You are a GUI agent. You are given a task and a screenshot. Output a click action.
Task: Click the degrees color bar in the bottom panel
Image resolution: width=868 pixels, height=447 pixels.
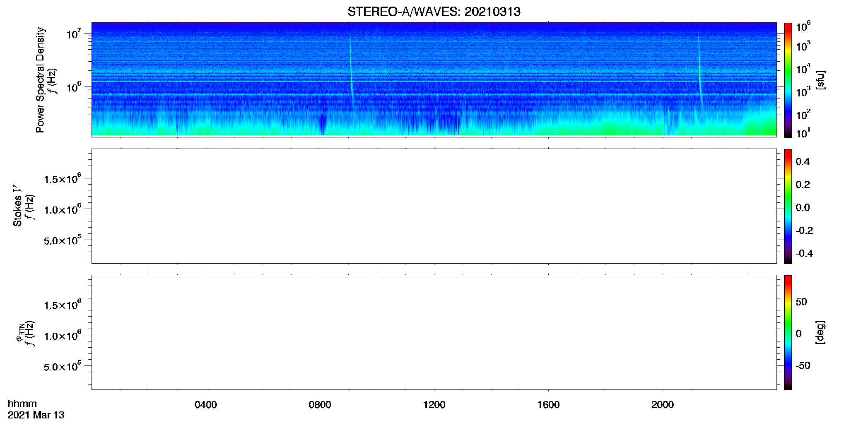pos(788,332)
